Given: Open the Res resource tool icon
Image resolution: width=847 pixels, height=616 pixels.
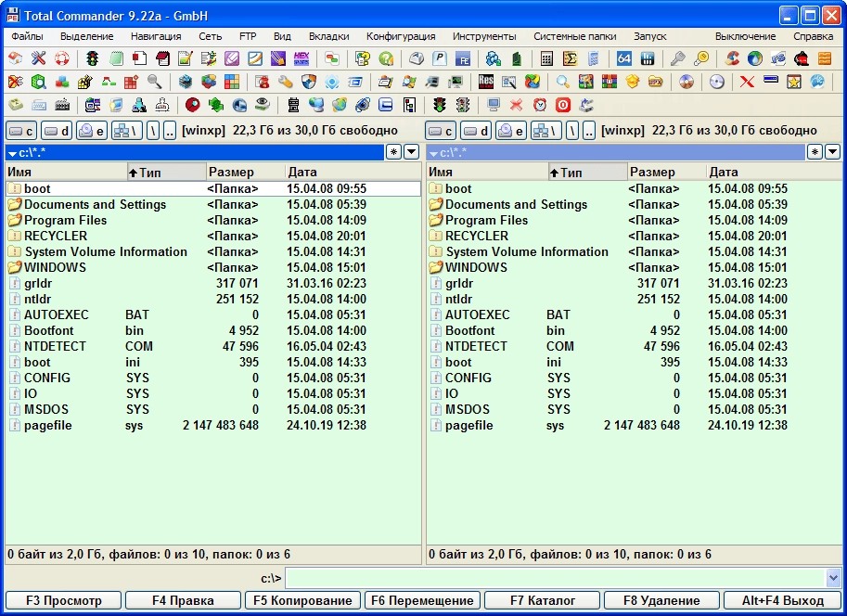Looking at the screenshot, I should (x=485, y=82).
